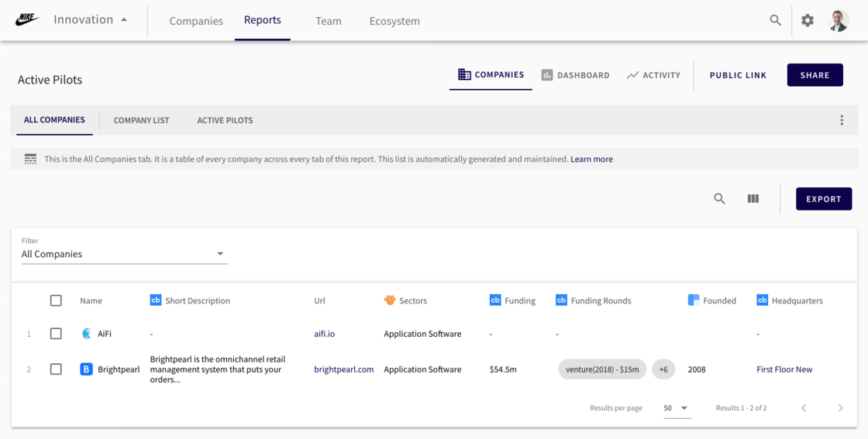Image resolution: width=868 pixels, height=439 pixels.
Task: Click the table search magnifier icon
Action: click(x=719, y=199)
